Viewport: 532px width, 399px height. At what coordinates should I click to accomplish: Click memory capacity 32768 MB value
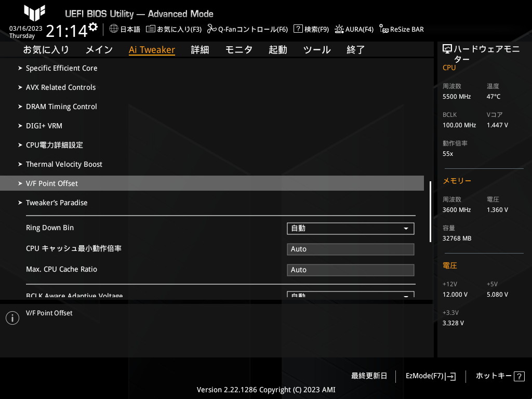(x=457, y=238)
